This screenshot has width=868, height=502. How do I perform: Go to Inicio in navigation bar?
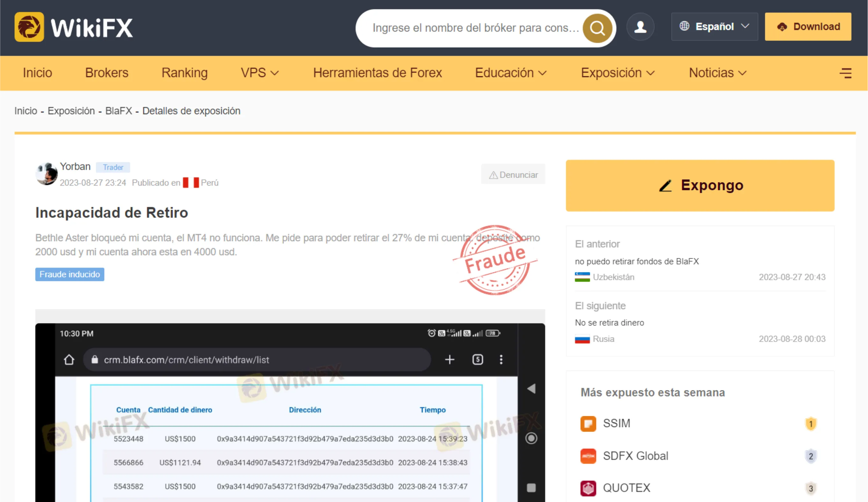38,73
